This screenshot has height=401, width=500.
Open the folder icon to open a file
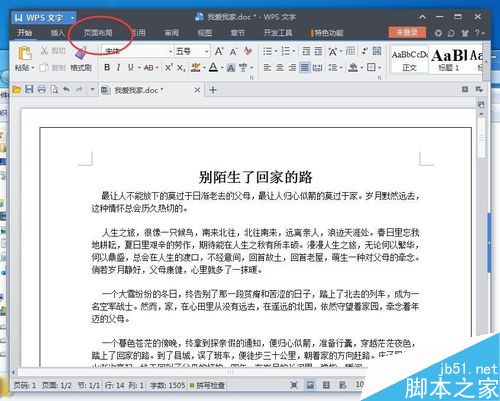click(x=16, y=89)
